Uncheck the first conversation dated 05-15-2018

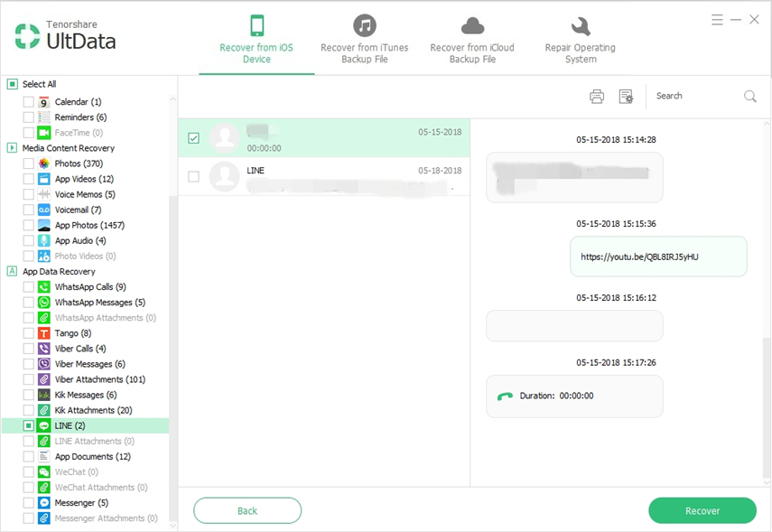pos(193,138)
